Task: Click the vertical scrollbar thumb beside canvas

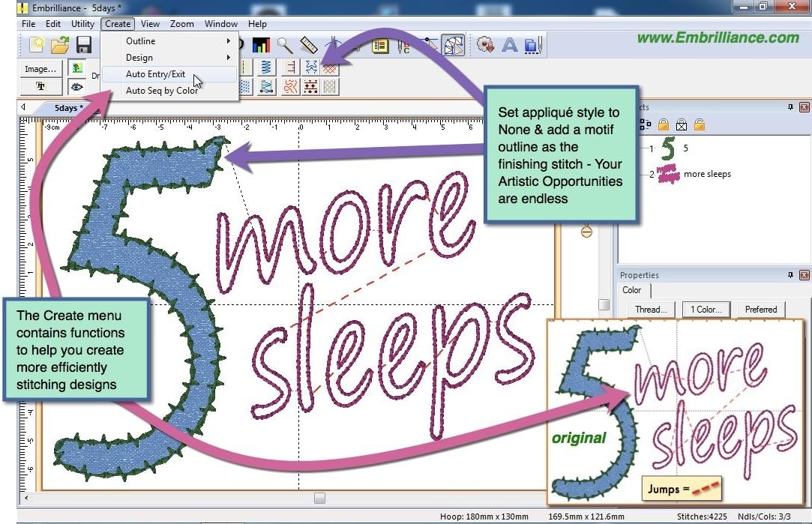Action: (604, 304)
